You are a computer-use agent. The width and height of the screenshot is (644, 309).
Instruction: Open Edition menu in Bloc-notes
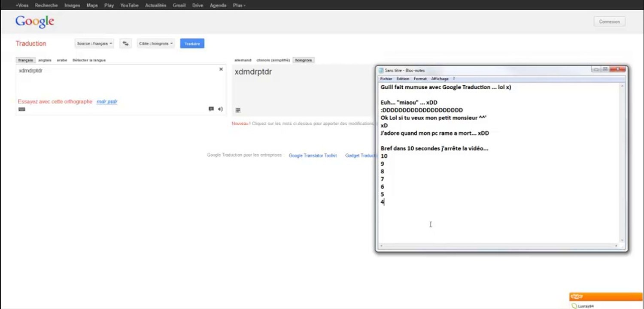tap(403, 79)
